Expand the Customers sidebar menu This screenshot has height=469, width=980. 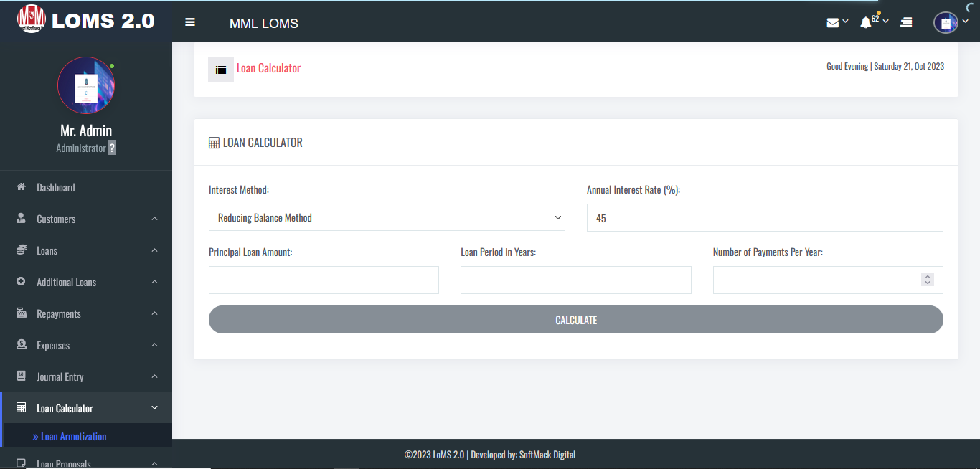click(x=86, y=219)
